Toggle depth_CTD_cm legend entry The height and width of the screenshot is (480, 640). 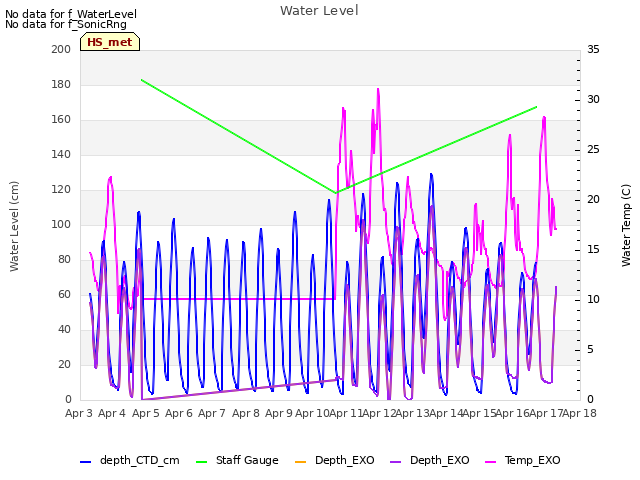tap(130, 460)
